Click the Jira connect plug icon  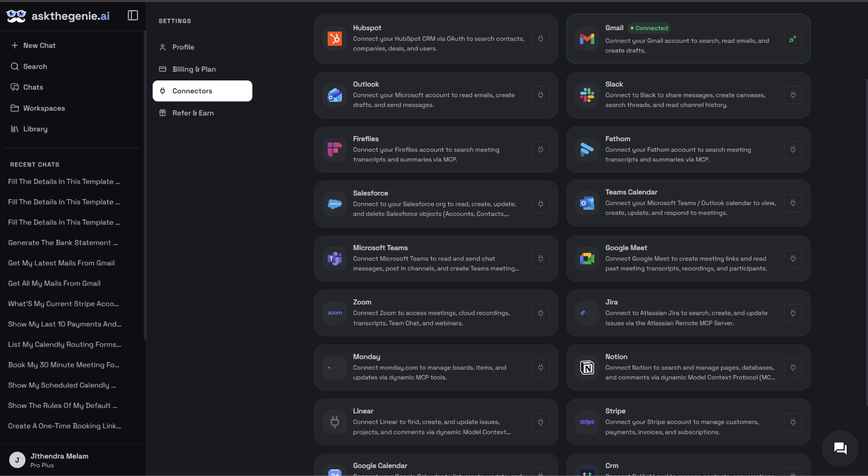(793, 313)
